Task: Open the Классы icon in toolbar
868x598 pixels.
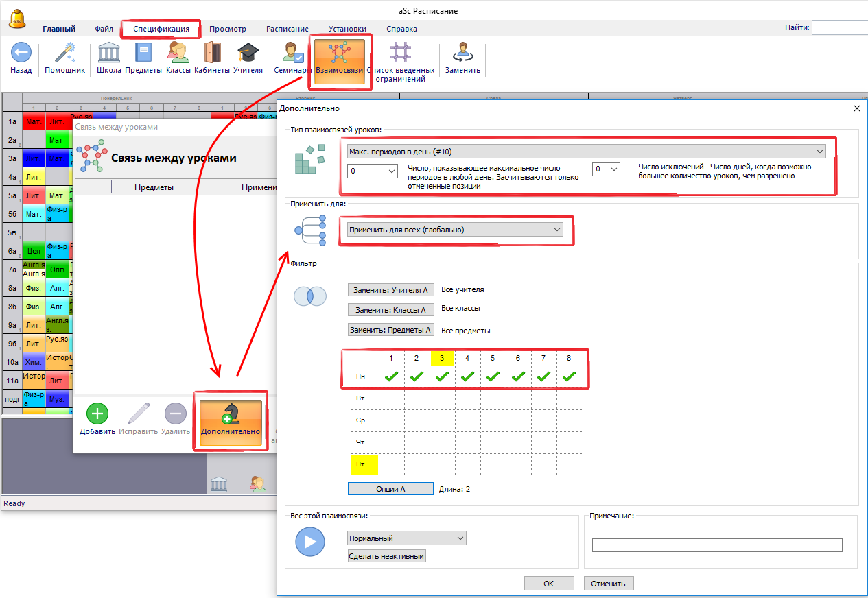Action: coord(178,53)
